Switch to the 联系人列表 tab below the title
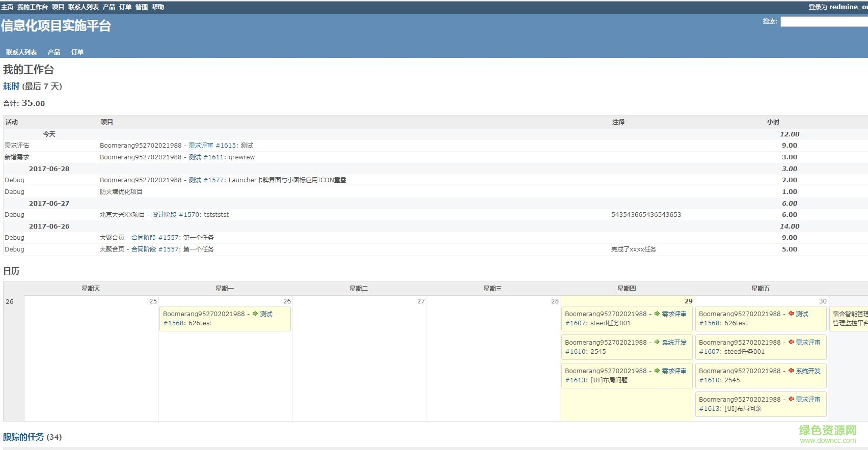This screenshot has height=450, width=868. 21,52
